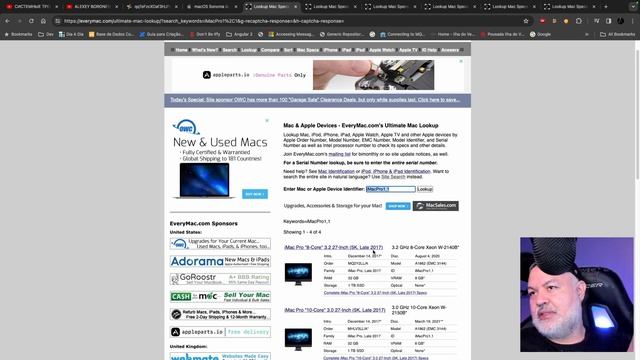Close the active Lookup Mac Specs tab
The height and width of the screenshot is (360, 640).
296,7
